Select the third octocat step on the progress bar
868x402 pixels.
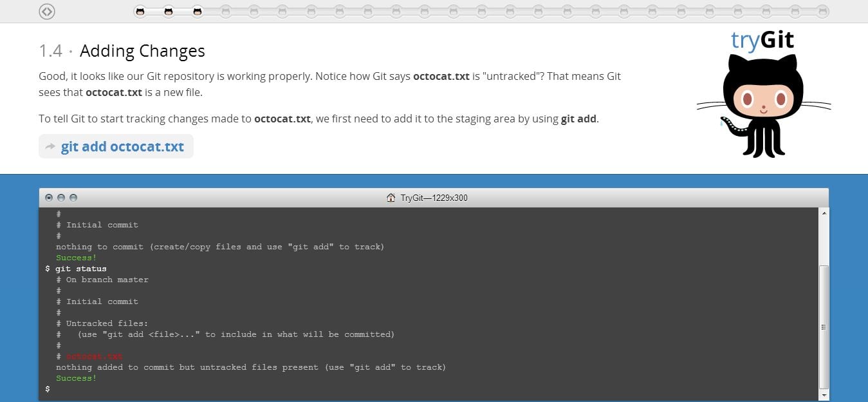click(x=196, y=10)
